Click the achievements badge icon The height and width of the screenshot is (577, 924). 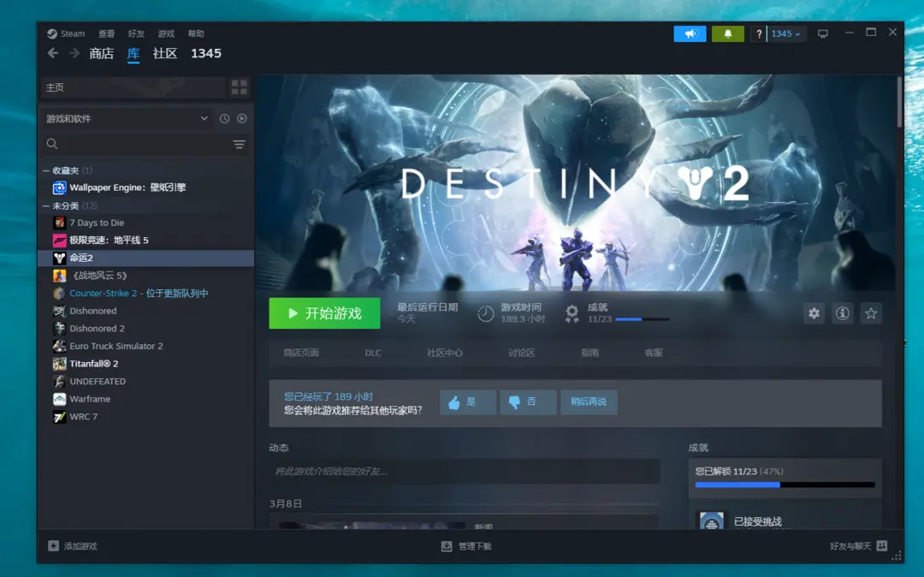coord(572,313)
